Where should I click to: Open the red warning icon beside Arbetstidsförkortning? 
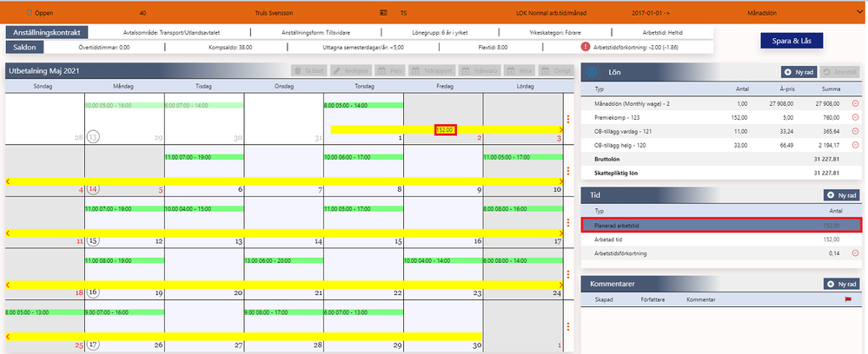[x=585, y=47]
